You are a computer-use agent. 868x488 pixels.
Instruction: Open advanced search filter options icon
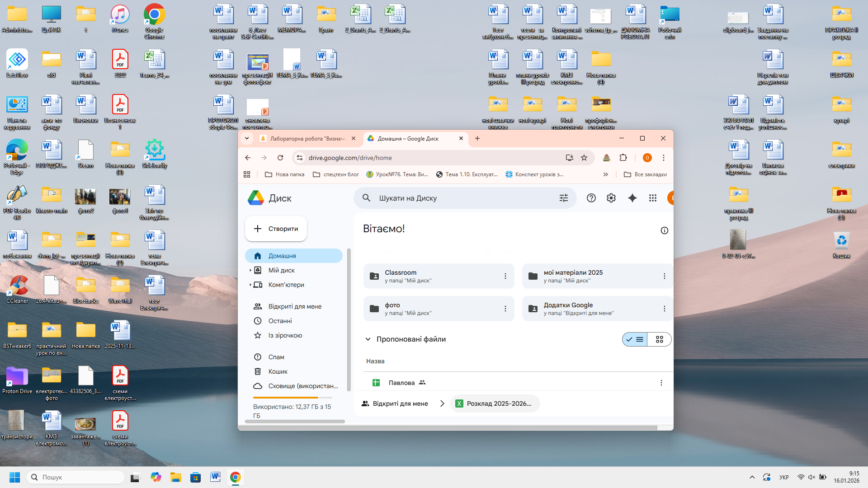tap(563, 198)
